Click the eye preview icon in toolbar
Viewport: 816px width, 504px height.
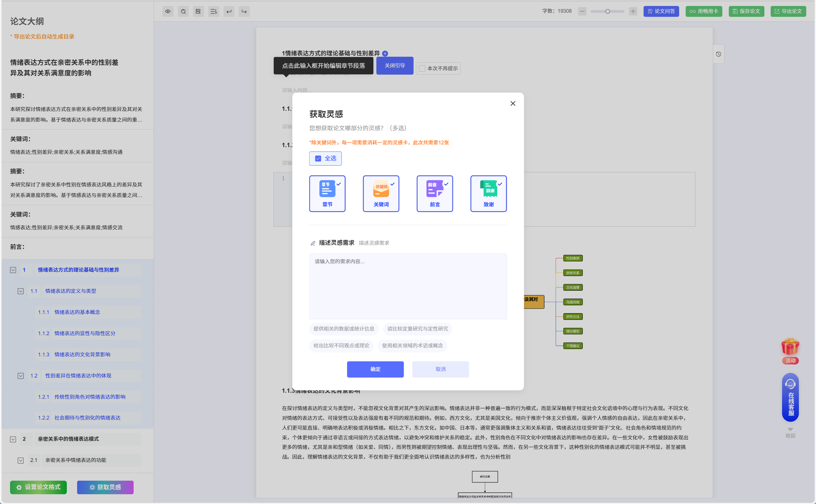click(x=168, y=11)
